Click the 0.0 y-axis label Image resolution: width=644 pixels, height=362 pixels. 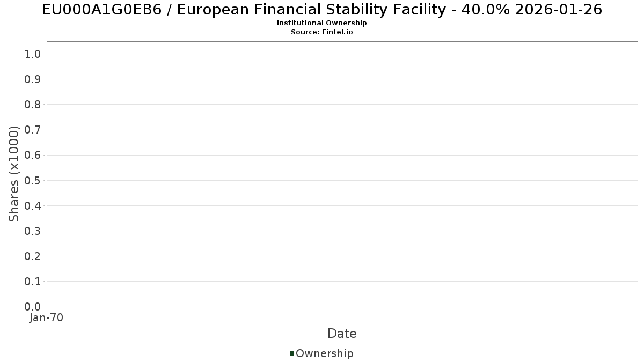32,307
